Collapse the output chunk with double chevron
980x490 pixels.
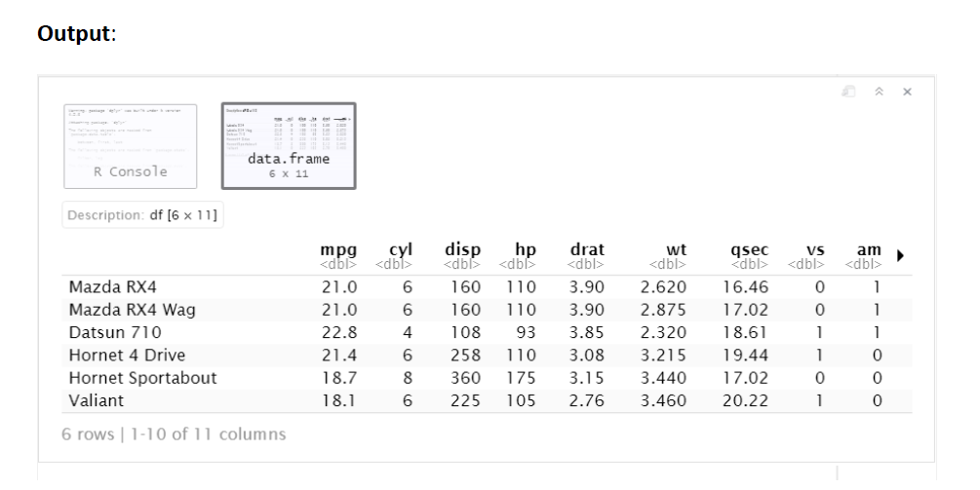tap(879, 92)
